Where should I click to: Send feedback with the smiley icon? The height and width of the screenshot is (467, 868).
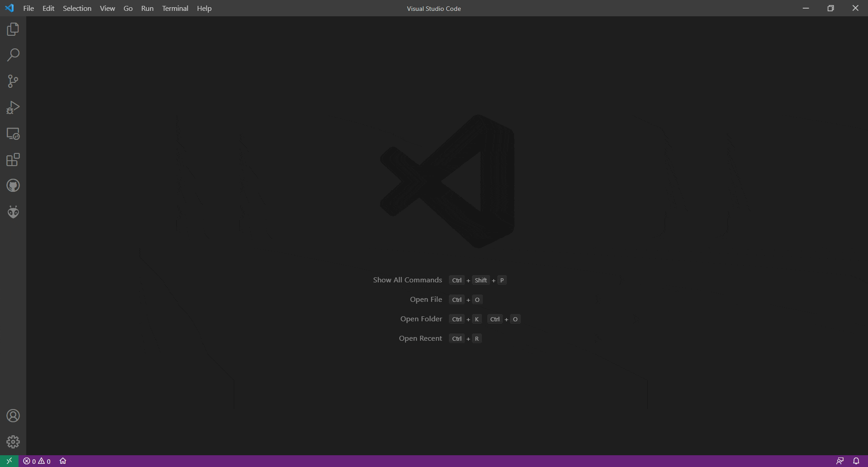tap(840, 461)
